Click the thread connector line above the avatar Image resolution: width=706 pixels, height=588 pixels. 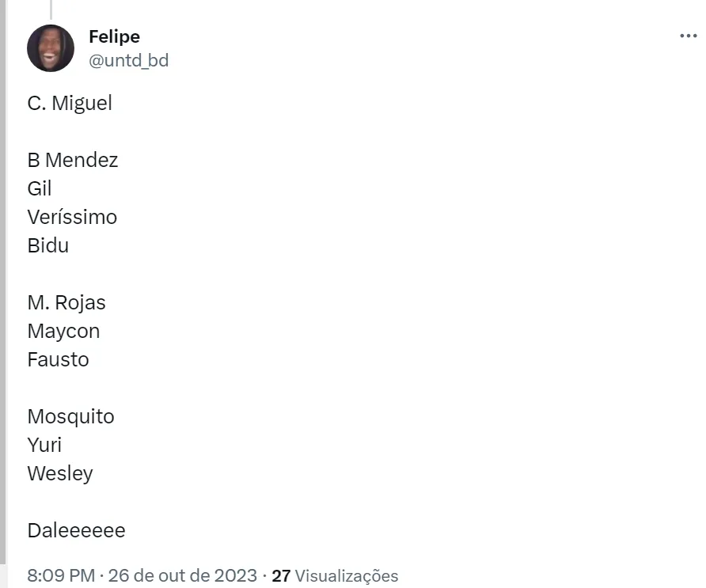[x=51, y=9]
